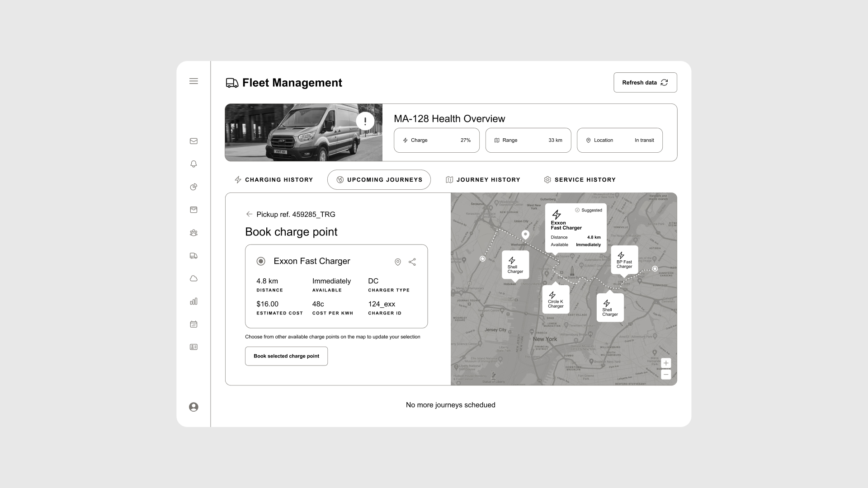
Task: Open the cloud sync icon in the sidebar
Action: (x=193, y=278)
